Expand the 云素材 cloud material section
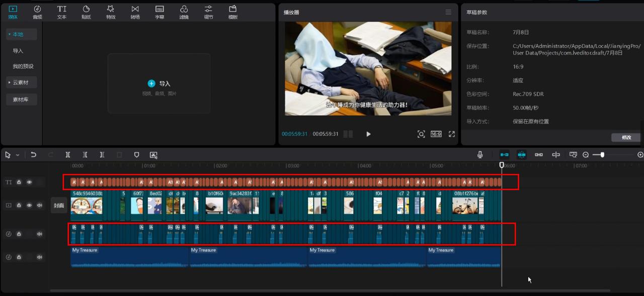Viewport: 644px width, 296px height. (21, 83)
